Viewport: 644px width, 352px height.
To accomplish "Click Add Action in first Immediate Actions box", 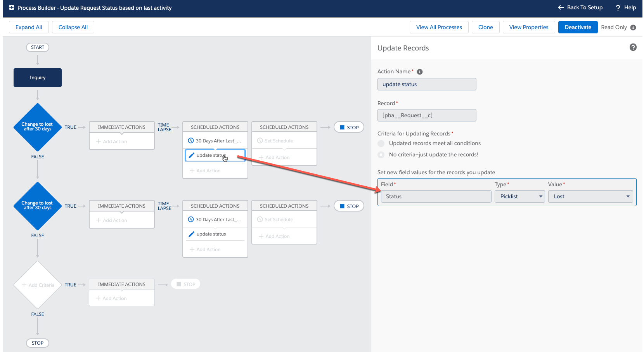I will click(111, 141).
